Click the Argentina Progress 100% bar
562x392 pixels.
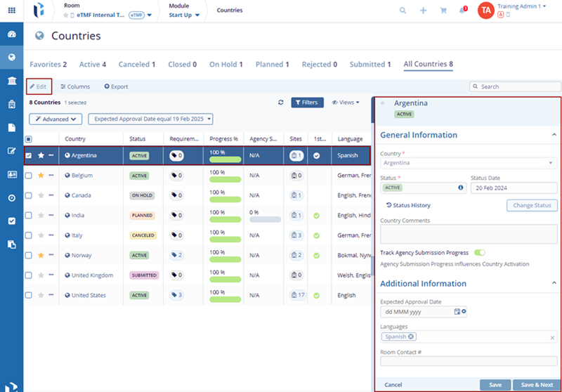(x=225, y=159)
